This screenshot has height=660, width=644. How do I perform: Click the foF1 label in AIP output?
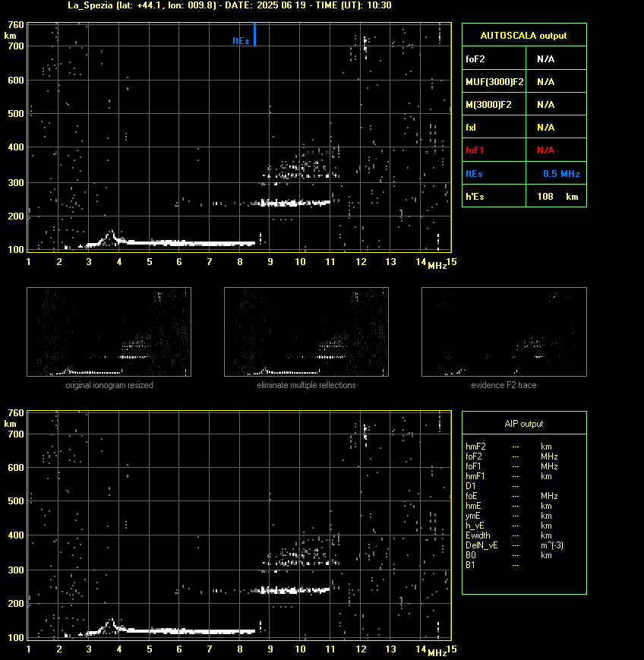pos(474,466)
